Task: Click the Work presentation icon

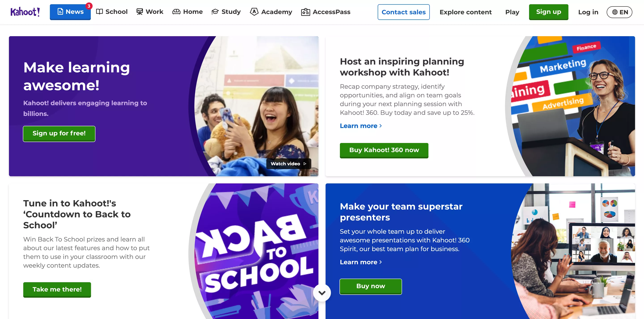Action: pos(140,11)
